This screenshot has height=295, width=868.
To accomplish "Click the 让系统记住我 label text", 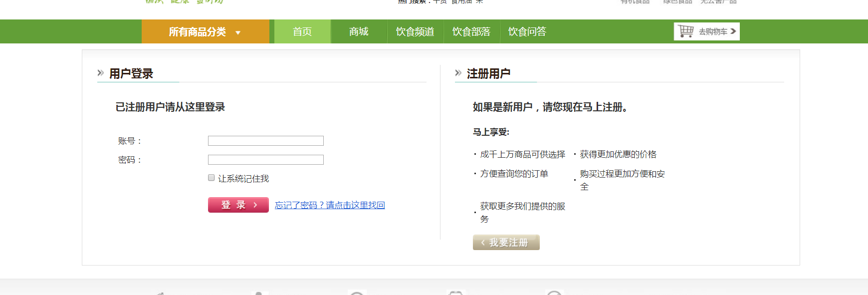I will (243, 179).
